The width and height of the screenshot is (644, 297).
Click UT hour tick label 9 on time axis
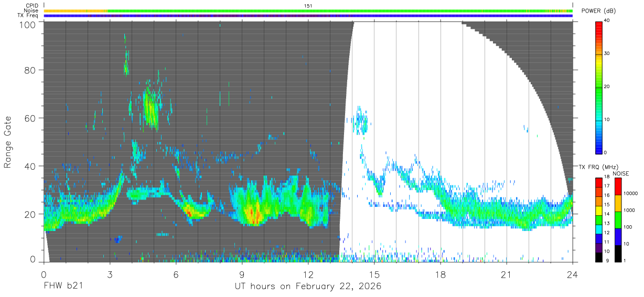point(242,274)
